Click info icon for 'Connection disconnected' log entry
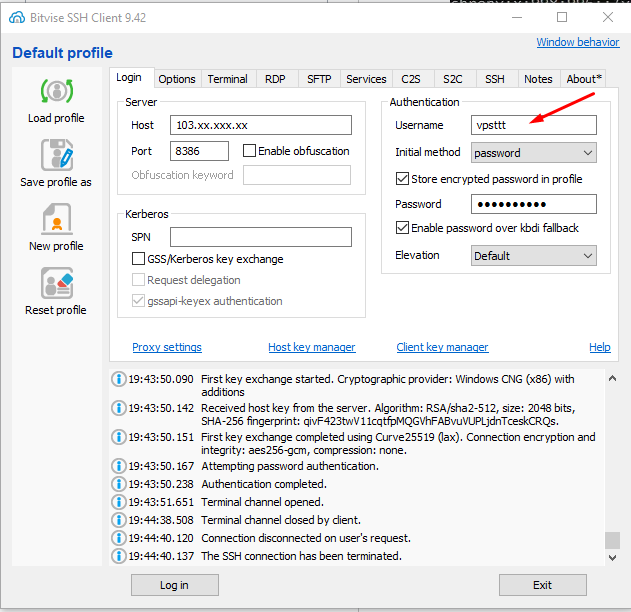Screen dimensions: 631x612 point(119,538)
